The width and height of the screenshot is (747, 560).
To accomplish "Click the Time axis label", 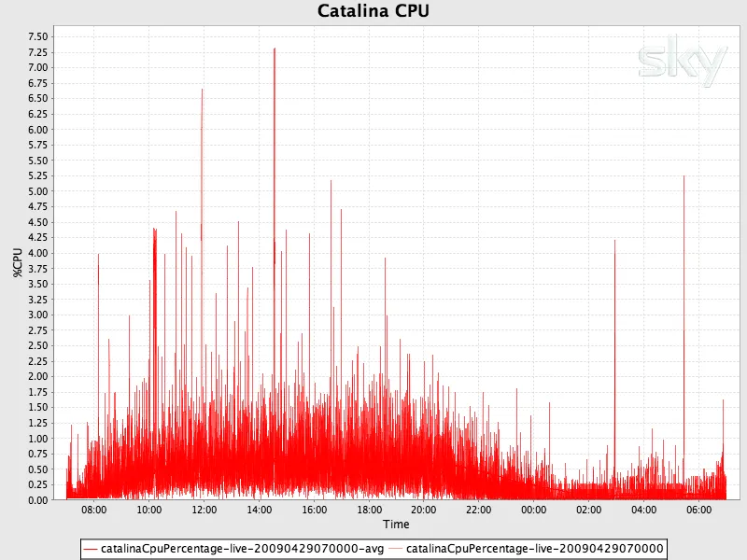I will tap(396, 525).
